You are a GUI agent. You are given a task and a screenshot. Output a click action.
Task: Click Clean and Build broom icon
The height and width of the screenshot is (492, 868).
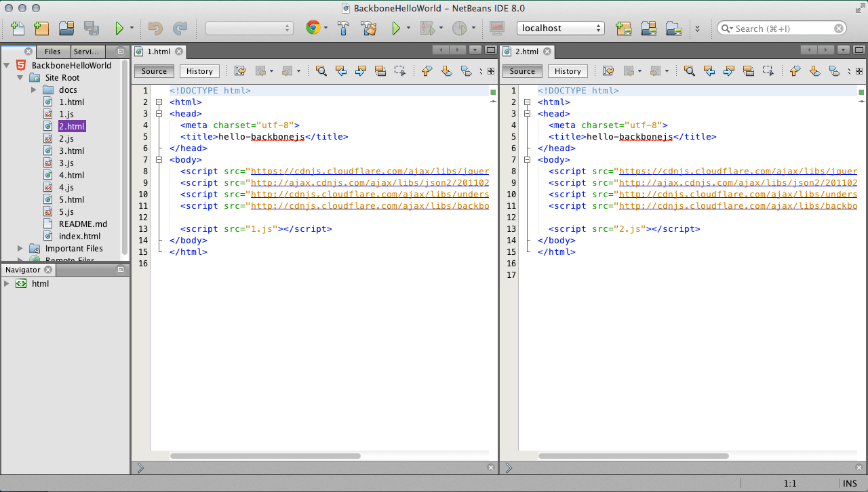[368, 28]
